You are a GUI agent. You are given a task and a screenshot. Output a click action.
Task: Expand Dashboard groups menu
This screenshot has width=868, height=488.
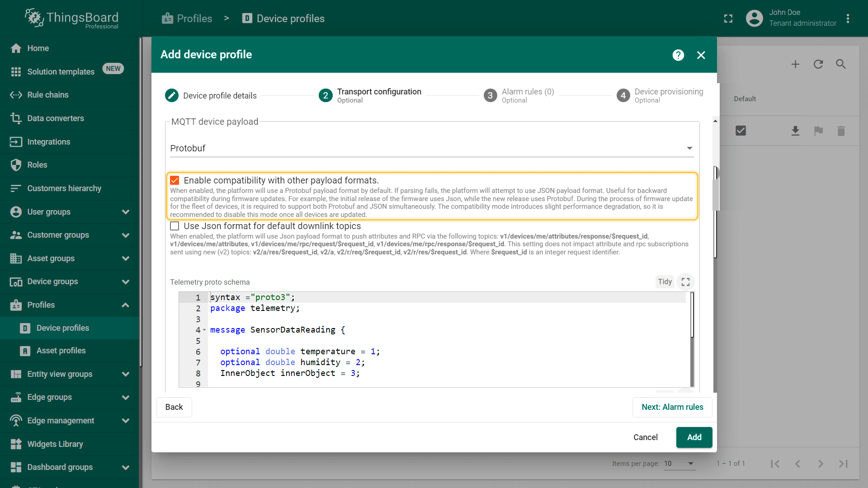click(x=126, y=467)
